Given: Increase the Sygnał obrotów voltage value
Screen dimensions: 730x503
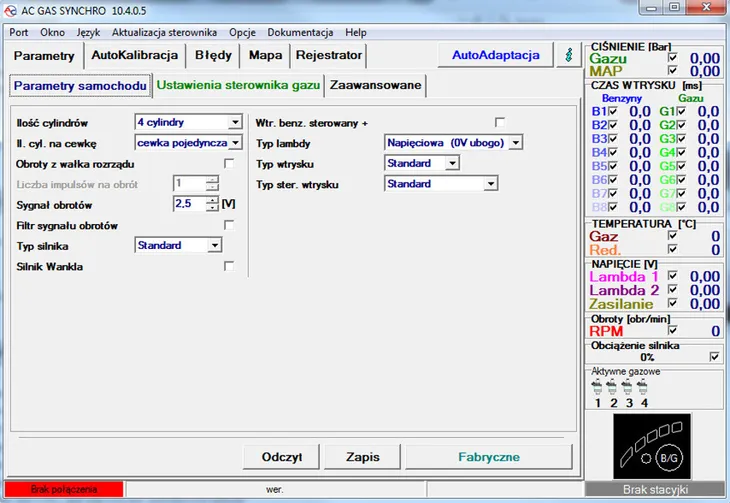Looking at the screenshot, I should [x=212, y=200].
